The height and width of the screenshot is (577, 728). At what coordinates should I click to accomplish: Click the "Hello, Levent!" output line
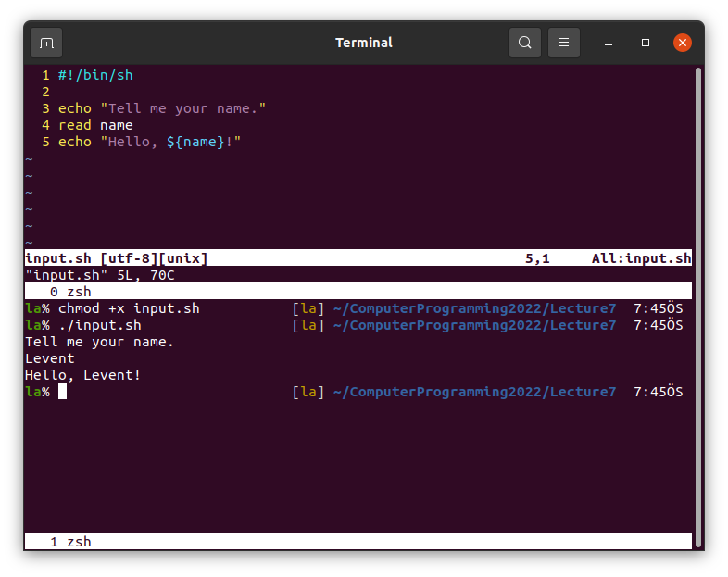point(83,375)
